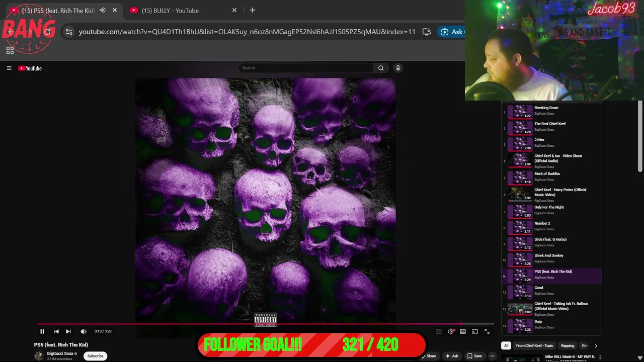
Task: Search with voice microphone icon
Action: click(x=398, y=68)
